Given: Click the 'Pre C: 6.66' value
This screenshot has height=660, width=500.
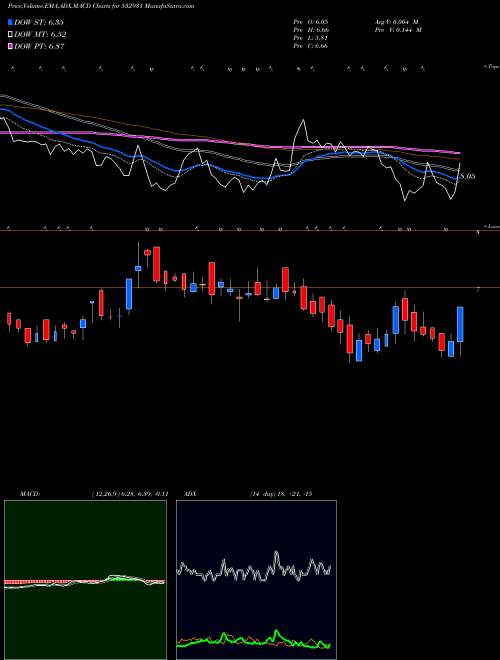Looking at the screenshot, I should (311, 46).
